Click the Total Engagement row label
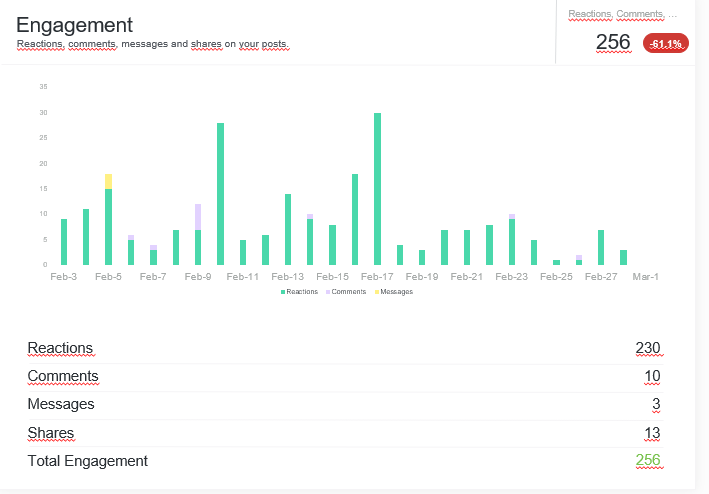Image resolution: width=709 pixels, height=494 pixels. pyautogui.click(x=87, y=460)
